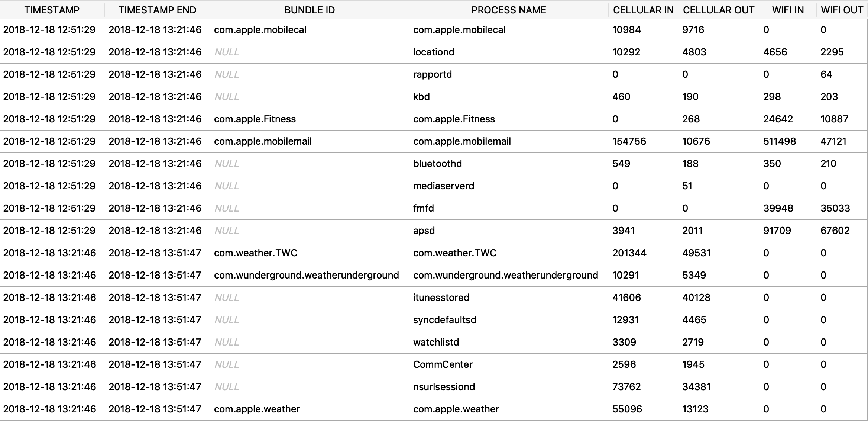Select the com.weather.TWC bundle ID cell
Screen dimensions: 868x421
pos(309,253)
